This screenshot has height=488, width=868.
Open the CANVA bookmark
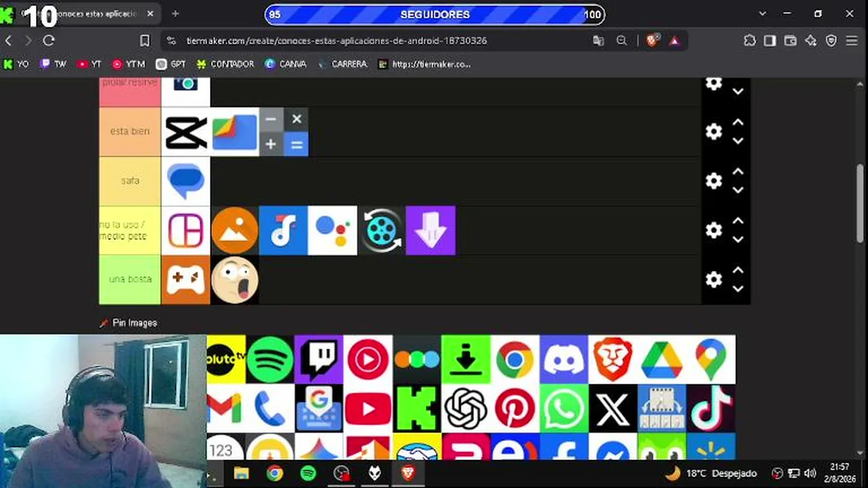click(285, 64)
